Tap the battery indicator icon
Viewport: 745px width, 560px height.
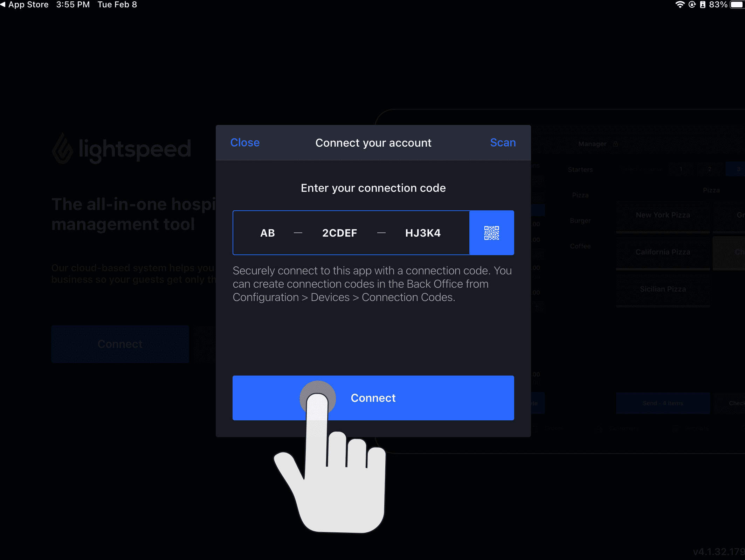point(737,5)
